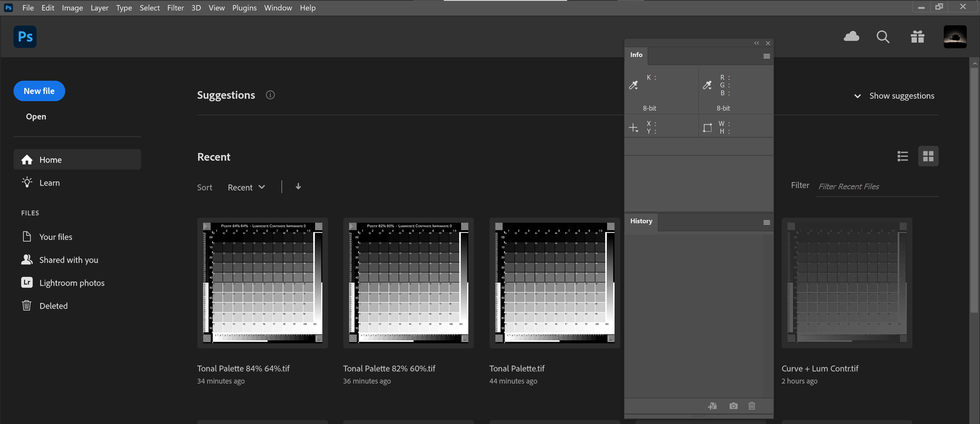The height and width of the screenshot is (424, 980).
Task: Click the New file button
Action: click(x=39, y=91)
